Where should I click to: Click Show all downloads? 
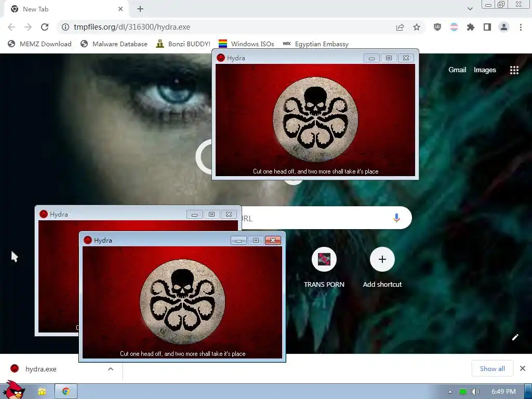click(493, 368)
